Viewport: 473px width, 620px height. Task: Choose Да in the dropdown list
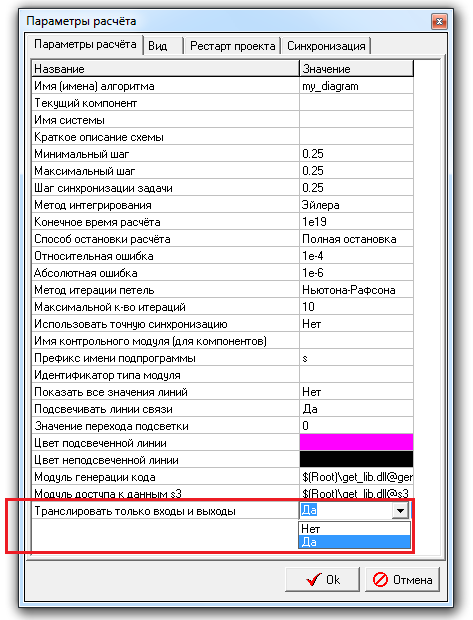(x=354, y=542)
